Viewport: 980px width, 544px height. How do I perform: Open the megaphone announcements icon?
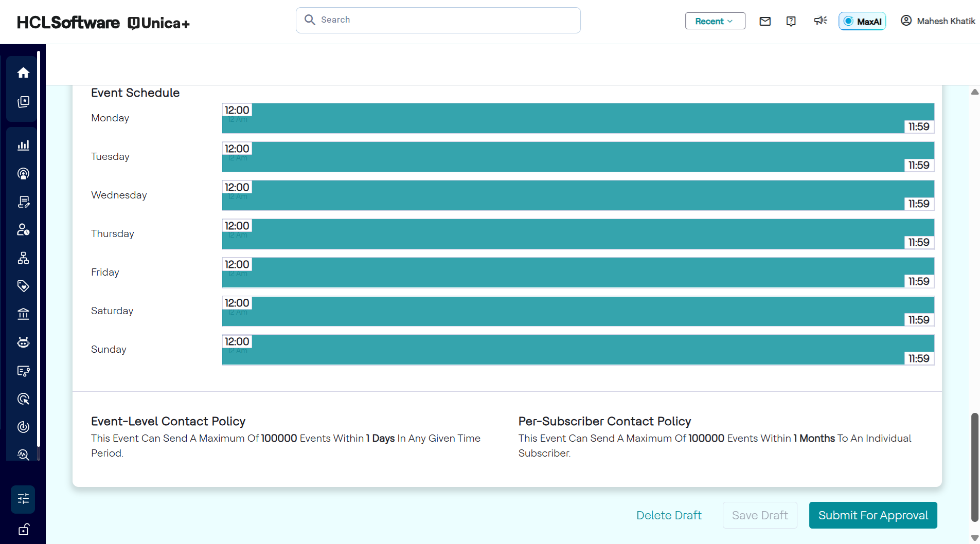pos(820,21)
